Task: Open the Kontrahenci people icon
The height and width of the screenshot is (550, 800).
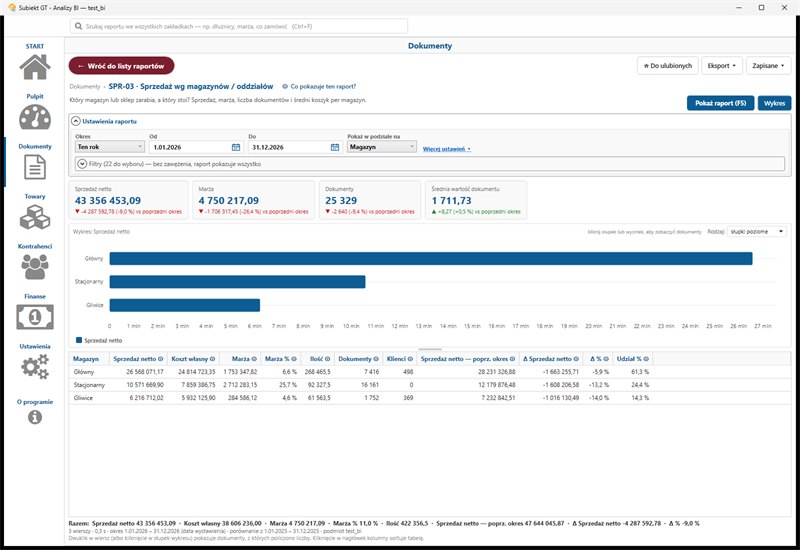Action: 35,267
